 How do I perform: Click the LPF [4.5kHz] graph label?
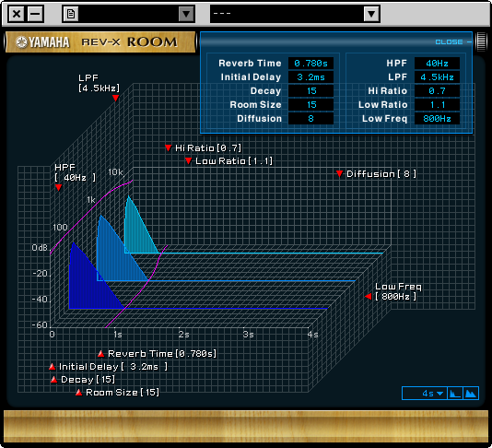[99, 83]
